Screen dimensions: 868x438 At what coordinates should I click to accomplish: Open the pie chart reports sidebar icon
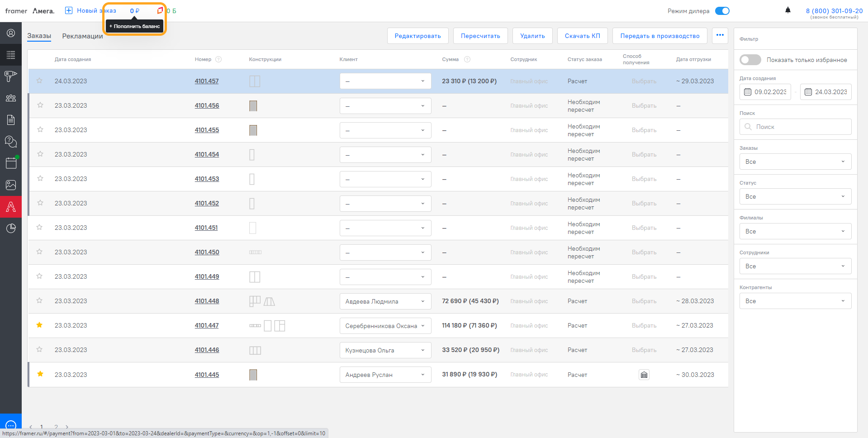[x=11, y=228]
